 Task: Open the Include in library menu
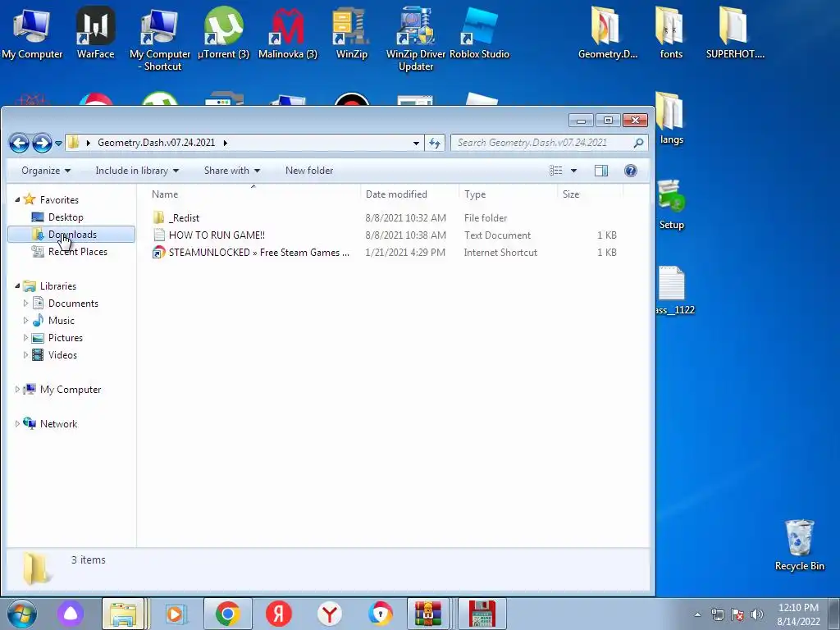tap(137, 171)
